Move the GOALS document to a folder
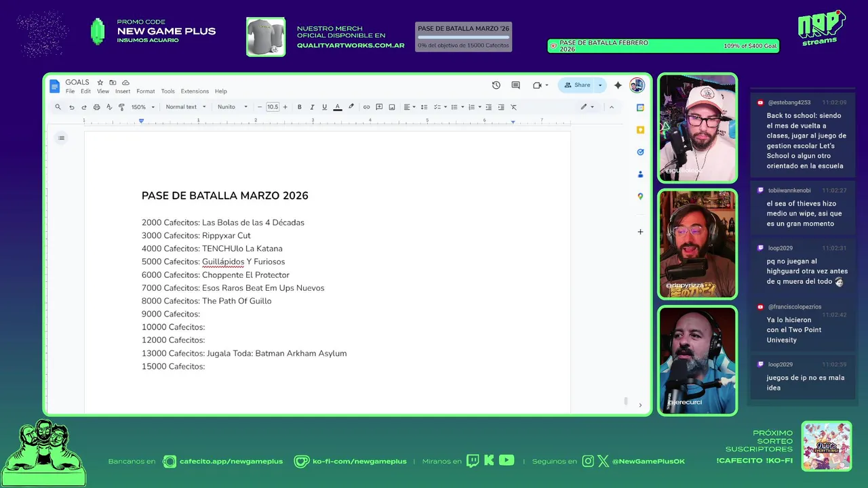Image resolution: width=868 pixels, height=488 pixels. pos(113,83)
